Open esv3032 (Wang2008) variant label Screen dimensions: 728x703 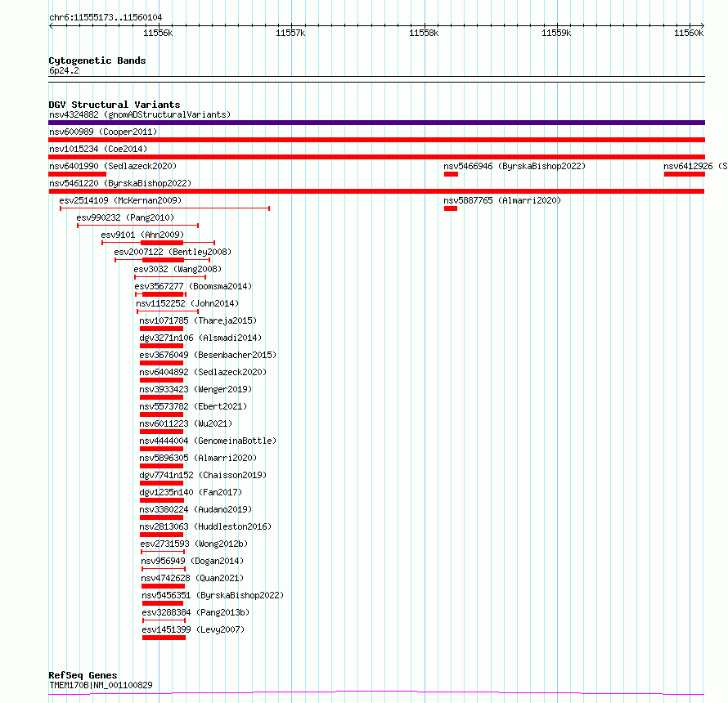pyautogui.click(x=178, y=269)
